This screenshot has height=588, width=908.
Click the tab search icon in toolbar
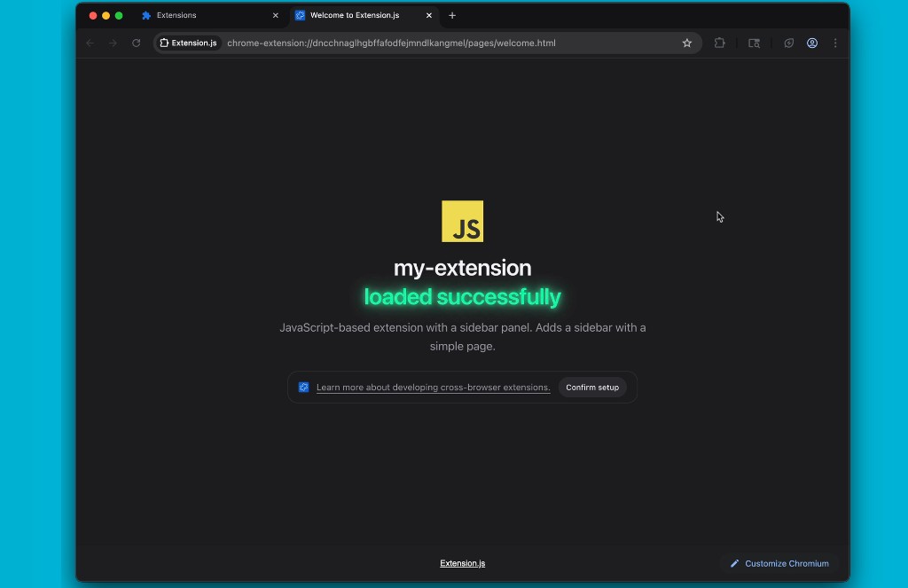point(754,43)
